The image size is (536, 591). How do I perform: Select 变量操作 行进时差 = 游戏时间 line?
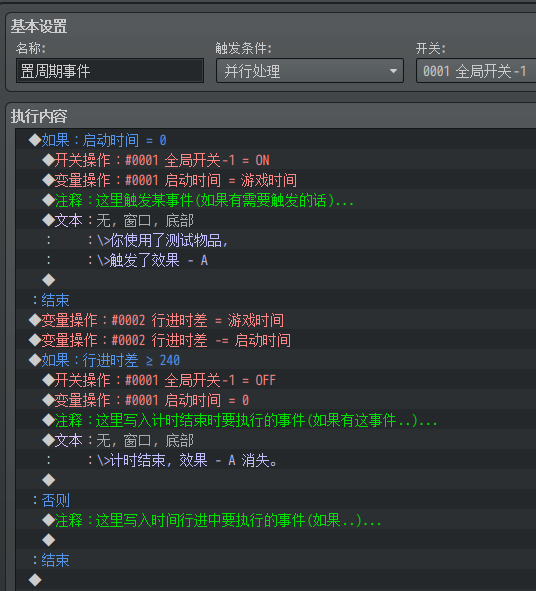point(276,320)
